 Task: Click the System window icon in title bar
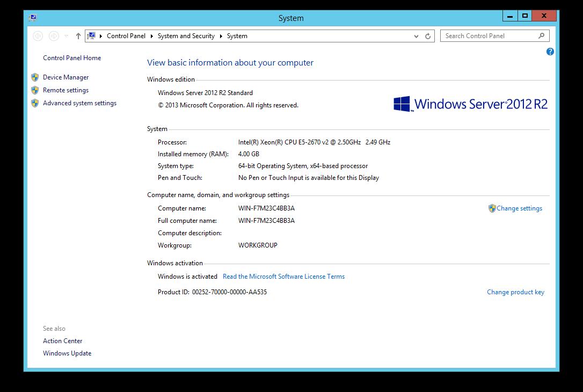pos(33,18)
